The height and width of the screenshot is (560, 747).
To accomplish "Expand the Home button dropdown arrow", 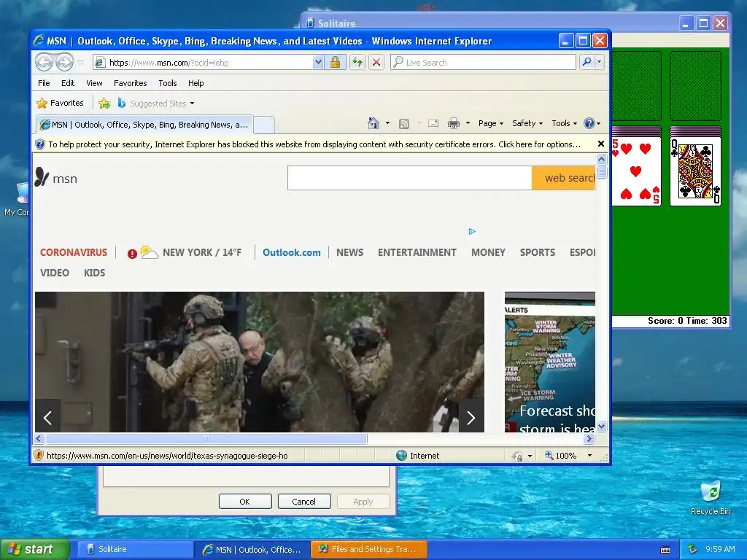I will pyautogui.click(x=387, y=123).
